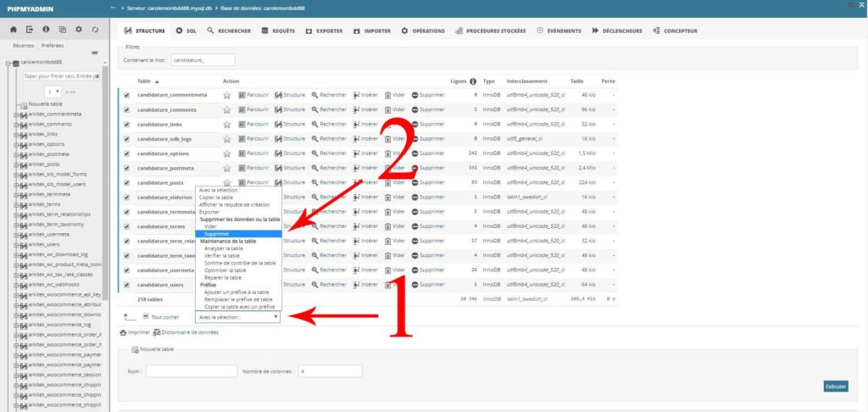Open the 'Avec la sélection' dropdown
Viewport: 868px width, 412px height.
[x=238, y=317]
